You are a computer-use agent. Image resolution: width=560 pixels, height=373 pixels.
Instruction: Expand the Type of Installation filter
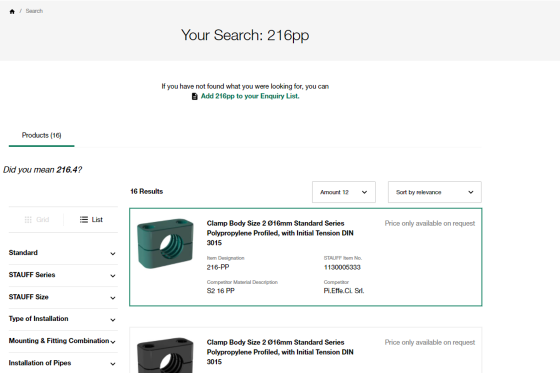click(x=63, y=319)
